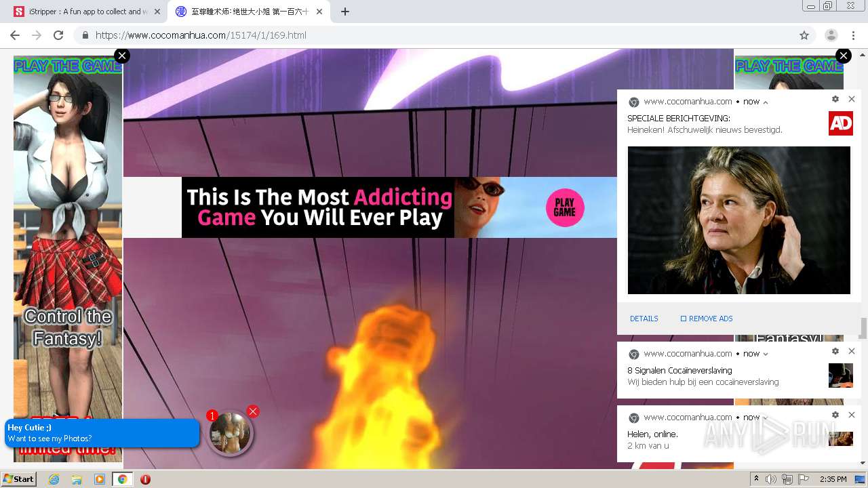868x488 pixels.
Task: Expand the Cocaïneverslaving notification chevron
Action: pos(766,354)
